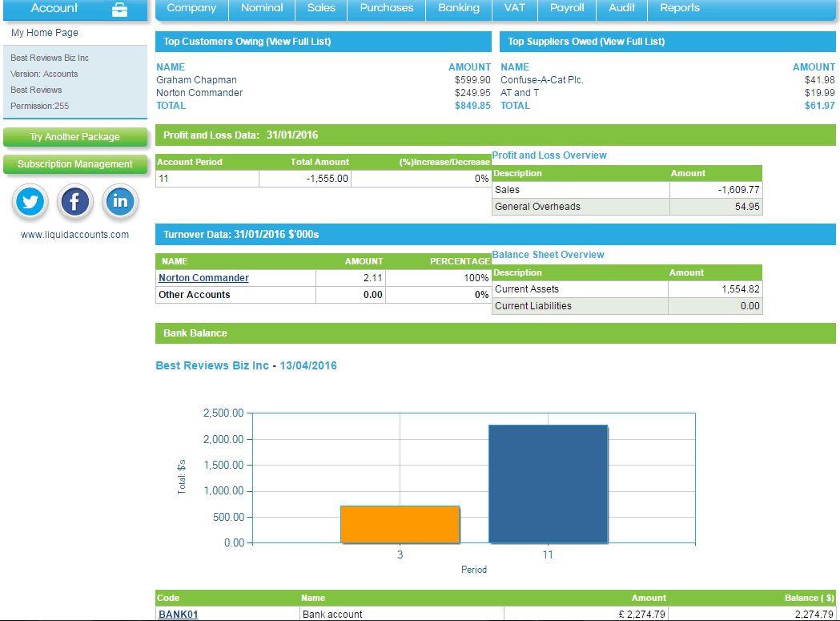The width and height of the screenshot is (840, 621).
Task: Open the Twitter profile icon
Action: click(x=30, y=201)
